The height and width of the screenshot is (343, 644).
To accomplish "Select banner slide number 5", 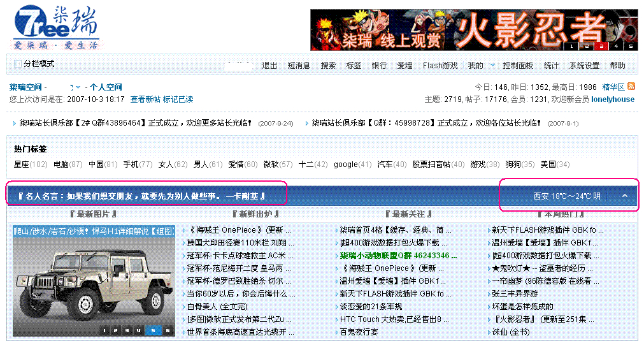I will 631,47.
